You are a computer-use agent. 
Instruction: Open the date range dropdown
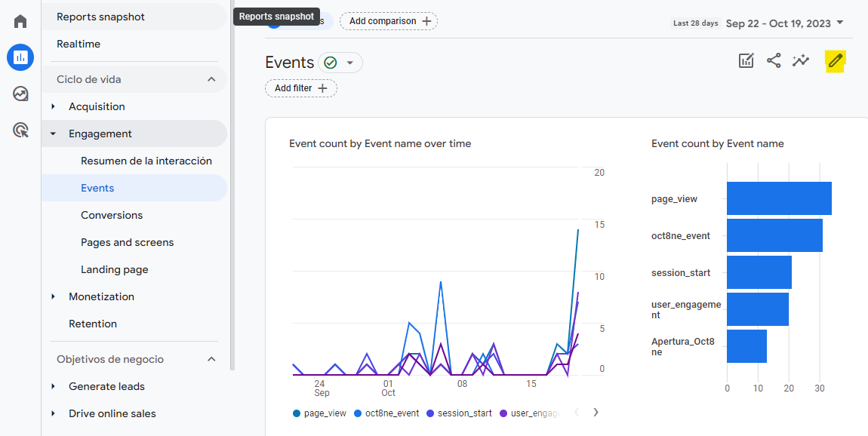(x=784, y=23)
